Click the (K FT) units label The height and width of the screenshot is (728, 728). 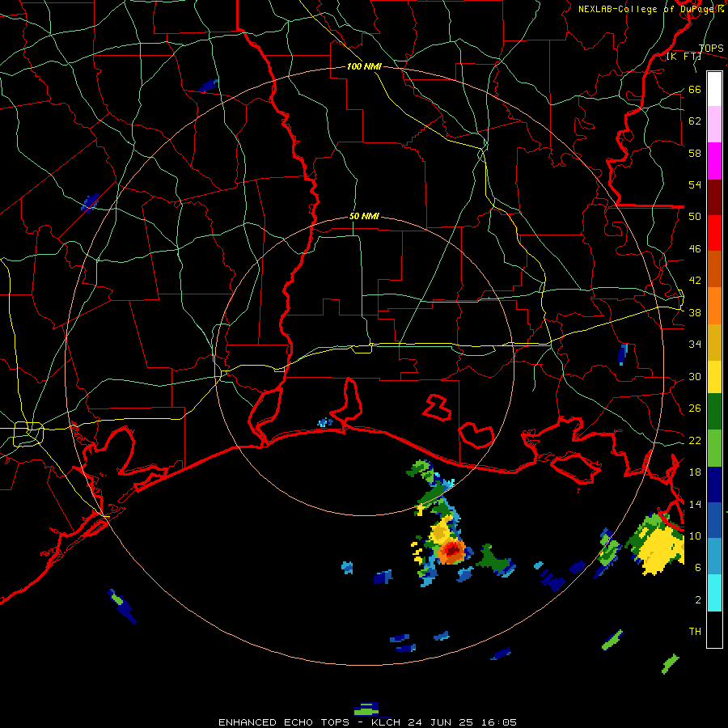[x=684, y=57]
